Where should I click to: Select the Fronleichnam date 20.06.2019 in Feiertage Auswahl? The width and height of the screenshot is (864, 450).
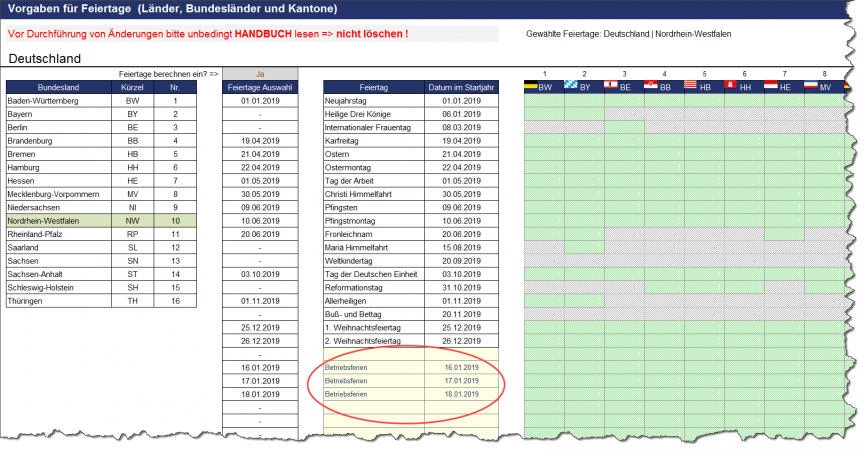[x=260, y=233]
